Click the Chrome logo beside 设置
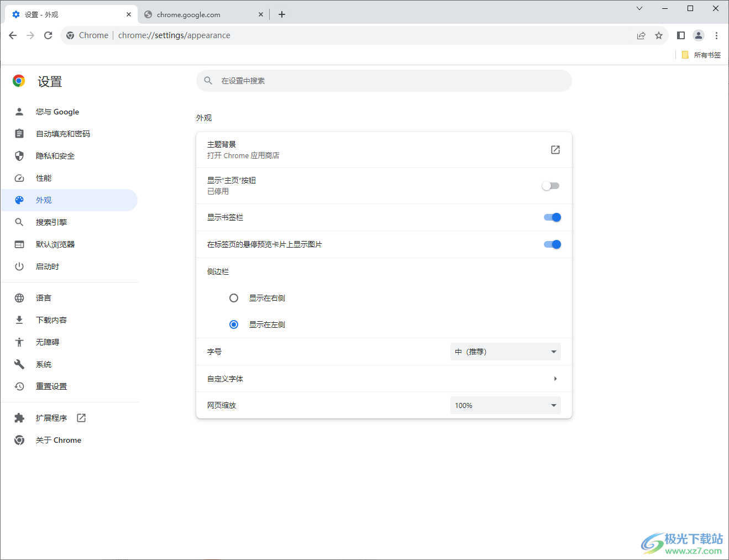Screen dimensions: 729x560 point(19,81)
